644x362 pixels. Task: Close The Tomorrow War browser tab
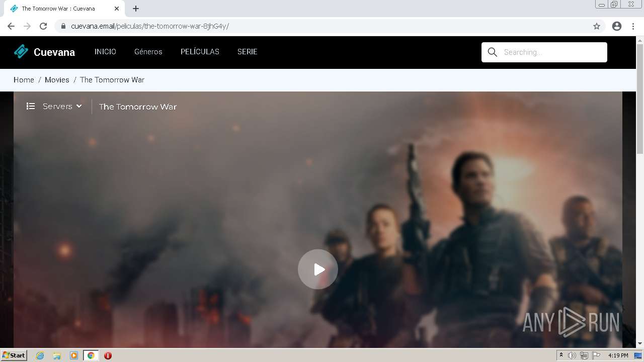coord(116,9)
